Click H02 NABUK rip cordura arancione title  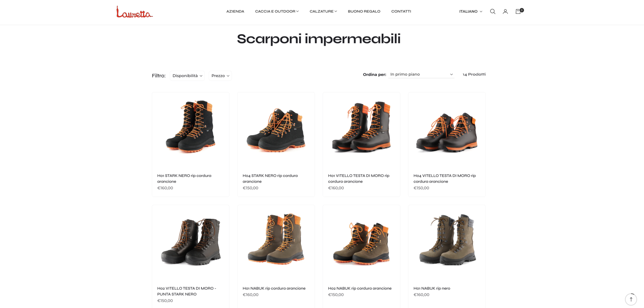pos(360,288)
